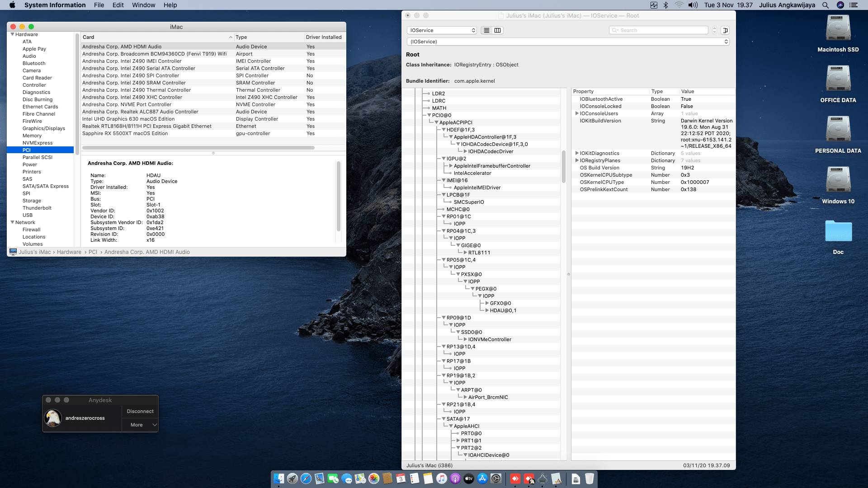Toggle the IORegistryExplorer inspector sidebar button
This screenshot has height=488, width=868.
(x=725, y=30)
